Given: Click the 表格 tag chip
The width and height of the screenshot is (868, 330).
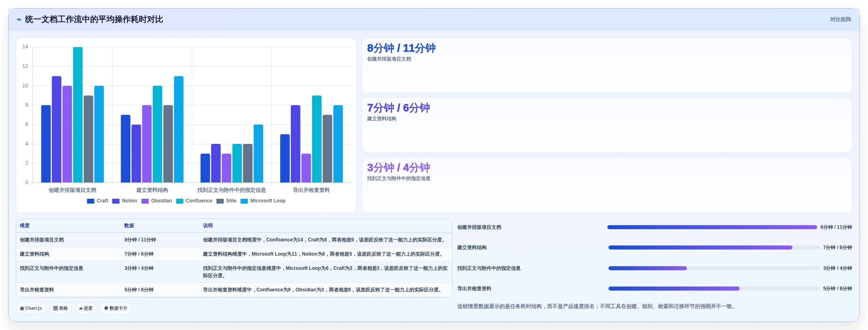Looking at the screenshot, I should pos(61,308).
